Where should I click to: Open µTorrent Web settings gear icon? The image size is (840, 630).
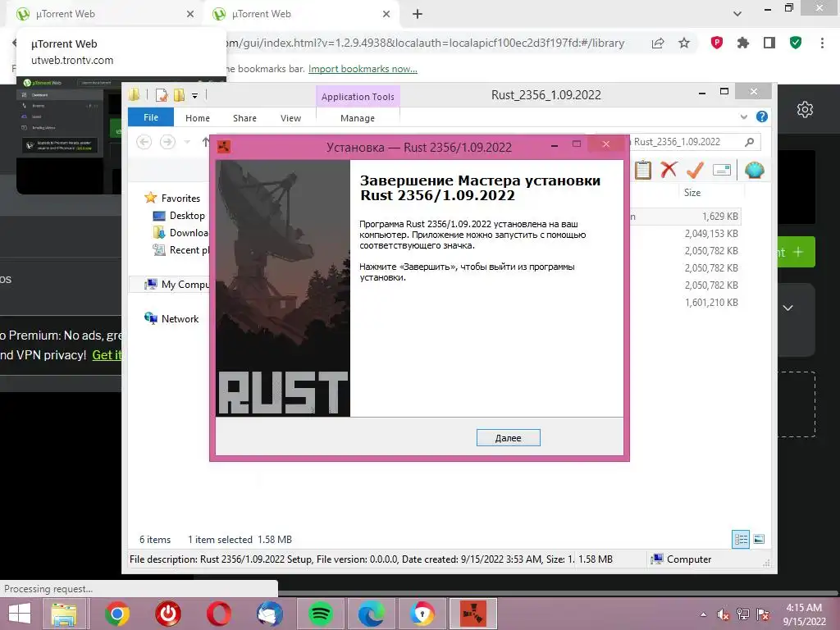[x=805, y=110]
